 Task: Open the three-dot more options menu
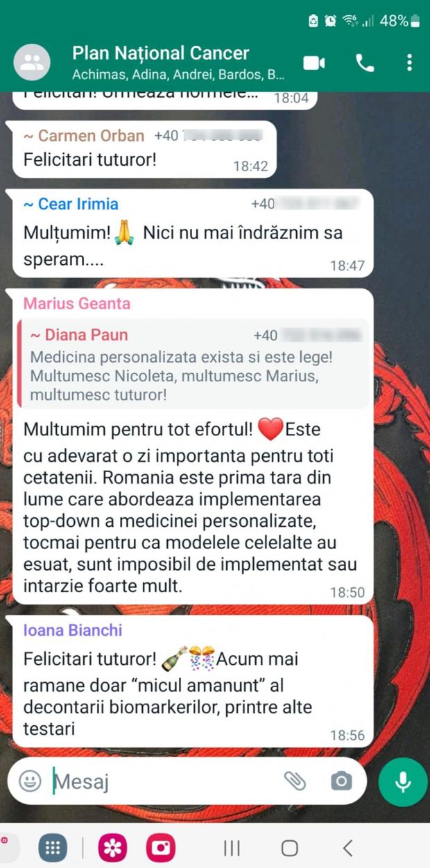click(x=409, y=63)
